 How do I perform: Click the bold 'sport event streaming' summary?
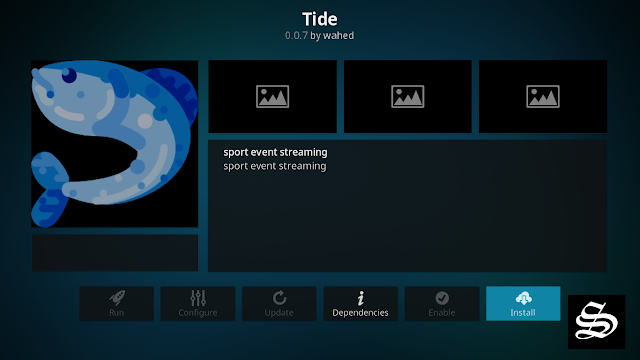[275, 152]
